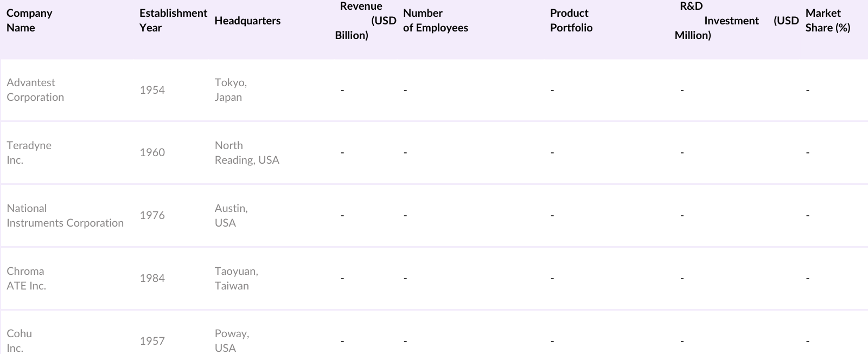Select the Austin, USA headquarters cell
This screenshot has width=868, height=354.
click(231, 216)
